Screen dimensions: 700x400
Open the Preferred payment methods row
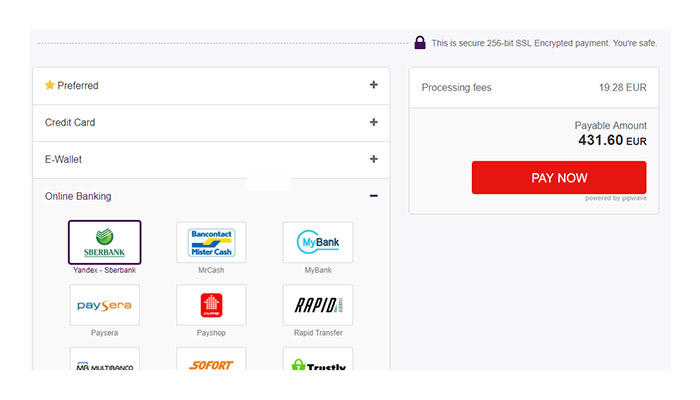point(200,86)
